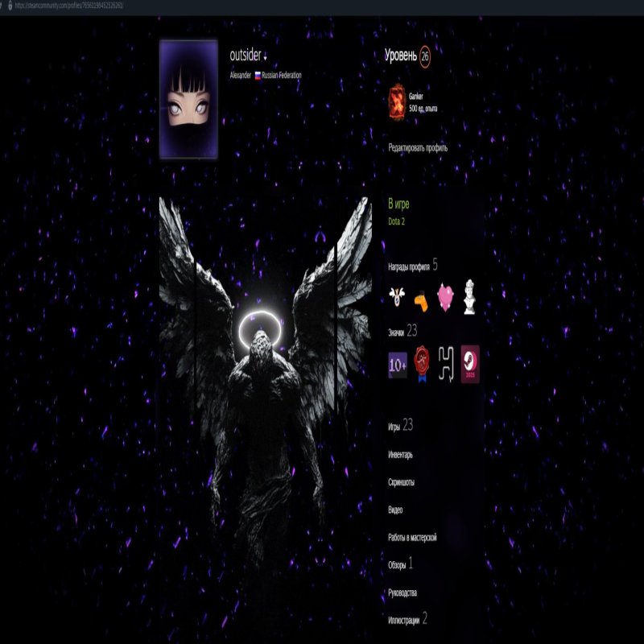Open the Dota 2 game link
The height and width of the screenshot is (644, 644).
[396, 221]
